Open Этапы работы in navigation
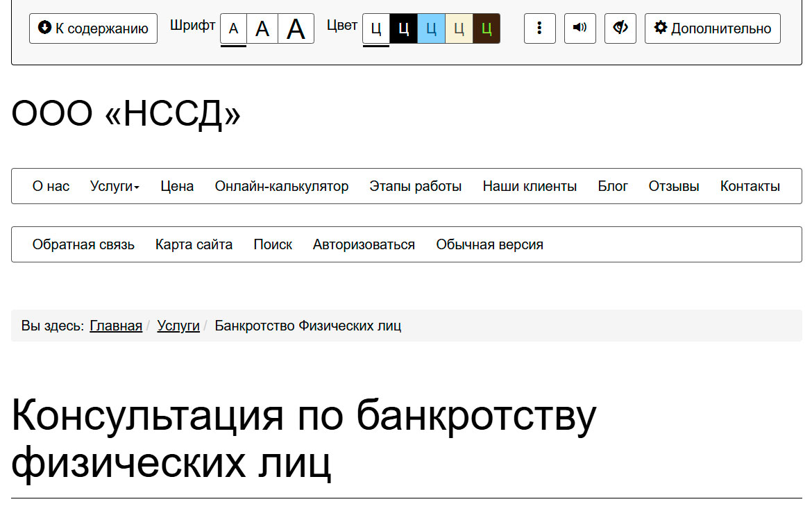The width and height of the screenshot is (812, 520). [415, 186]
